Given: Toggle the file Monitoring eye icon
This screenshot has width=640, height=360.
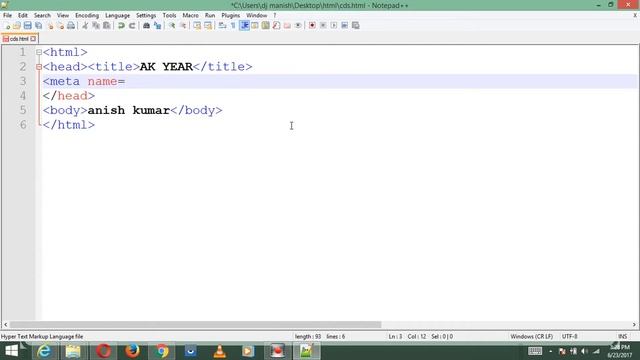Looking at the screenshot, I should tap(298, 25).
